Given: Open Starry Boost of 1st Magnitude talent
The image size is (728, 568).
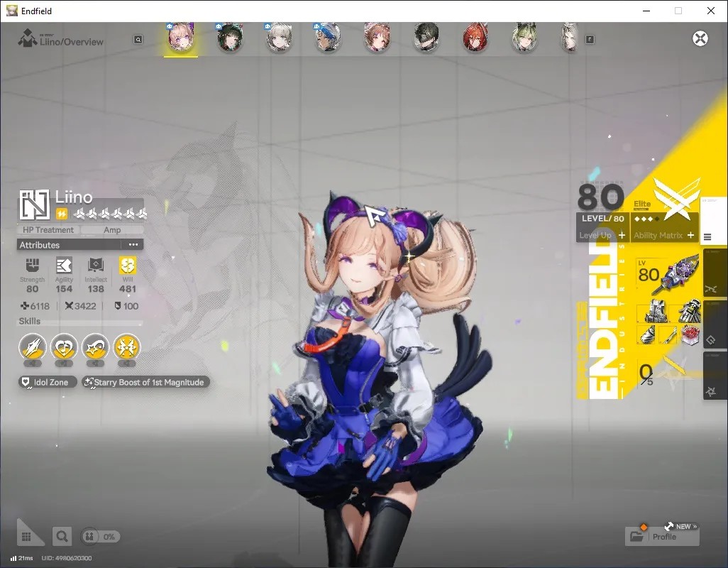Looking at the screenshot, I should (x=145, y=382).
